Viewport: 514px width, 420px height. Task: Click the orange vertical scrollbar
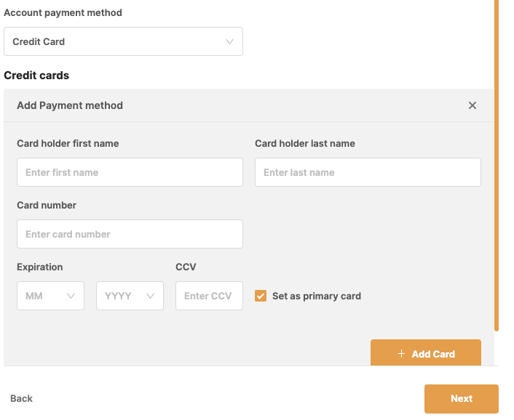point(496,166)
